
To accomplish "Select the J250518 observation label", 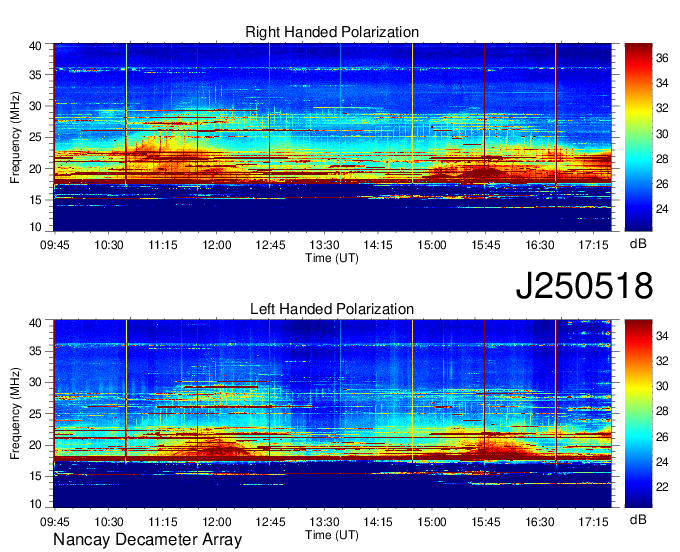I will (584, 286).
